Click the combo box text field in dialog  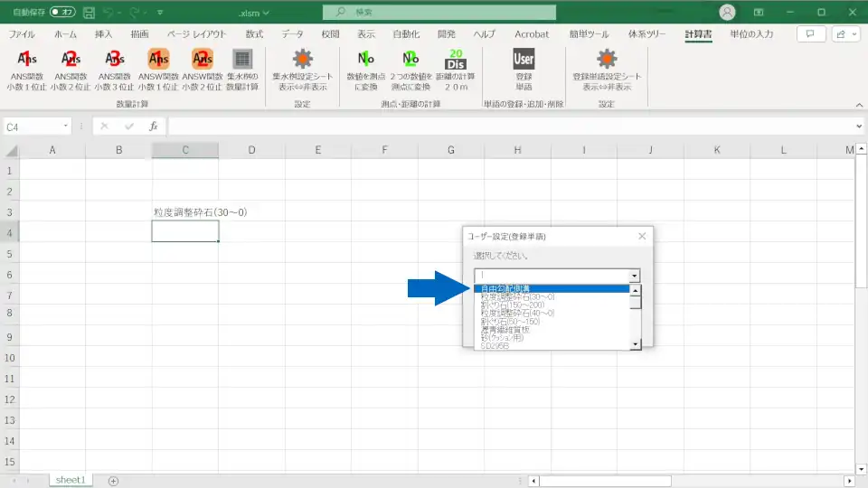point(552,276)
